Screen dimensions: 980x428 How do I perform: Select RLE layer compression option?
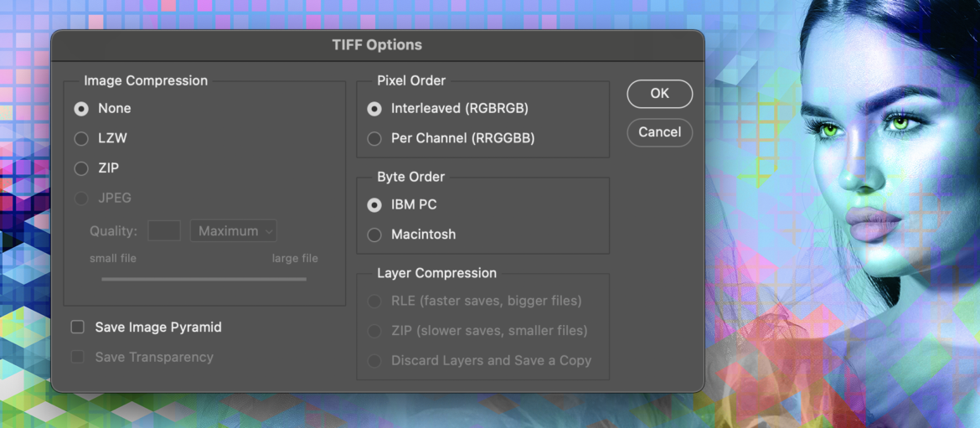coord(374,301)
